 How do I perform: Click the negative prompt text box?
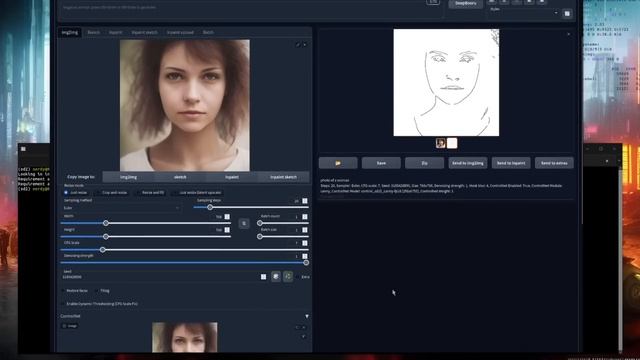(x=251, y=8)
